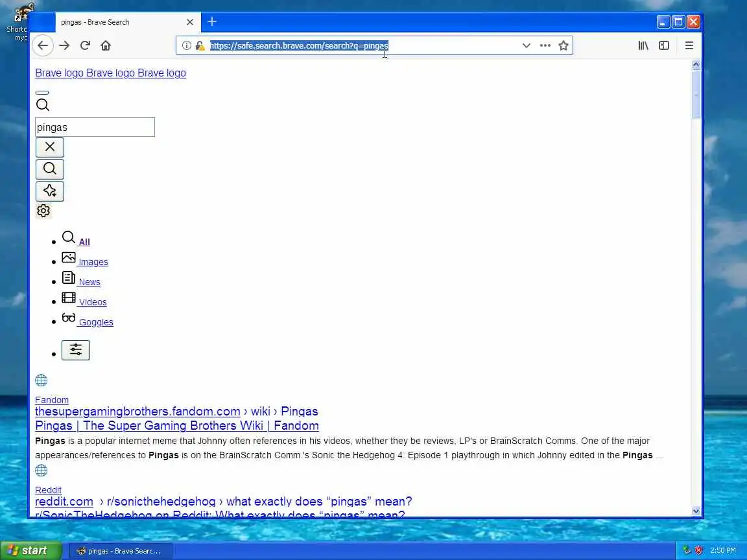Click the page vertical scrollbar thumb
Screen dimensions: 747x560
click(x=696, y=95)
